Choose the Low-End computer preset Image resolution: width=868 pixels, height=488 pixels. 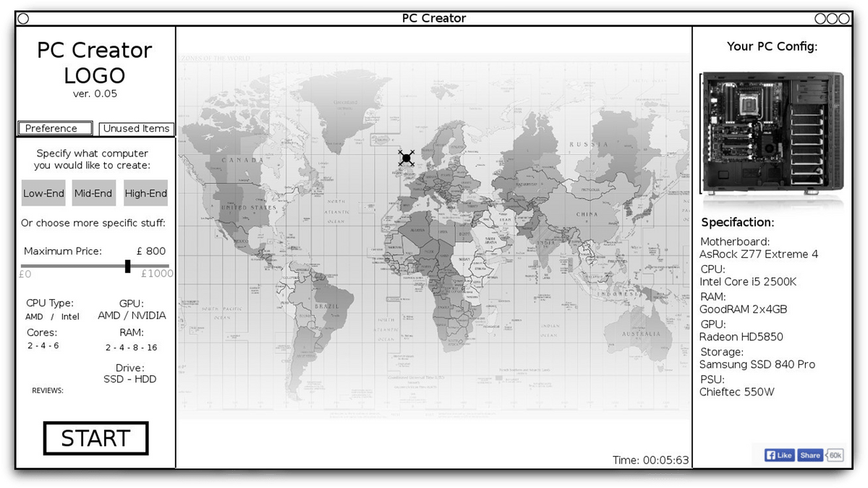43,193
